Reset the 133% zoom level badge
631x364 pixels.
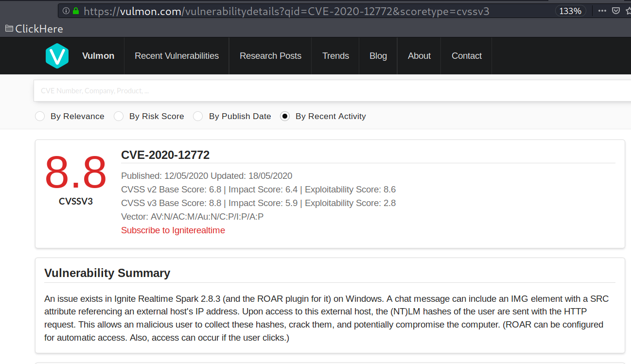pos(570,11)
